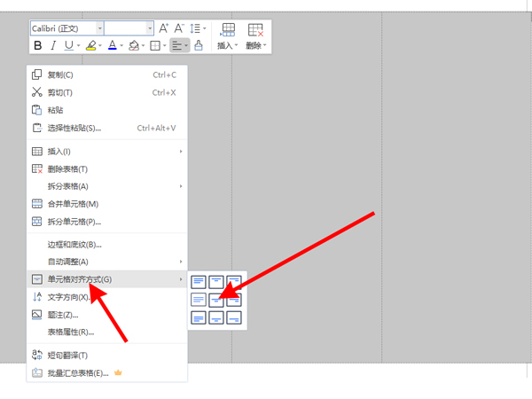Click the decrease font size icon
Viewport: 532px width, 399px height.
point(179,29)
